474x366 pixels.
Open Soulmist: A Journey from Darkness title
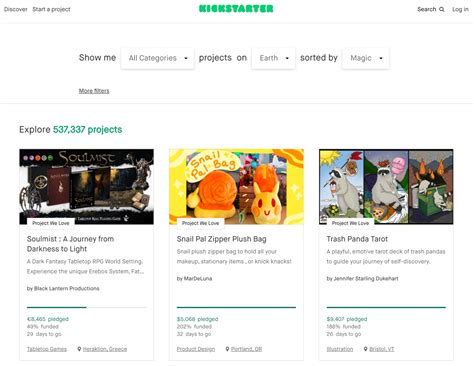[70, 244]
